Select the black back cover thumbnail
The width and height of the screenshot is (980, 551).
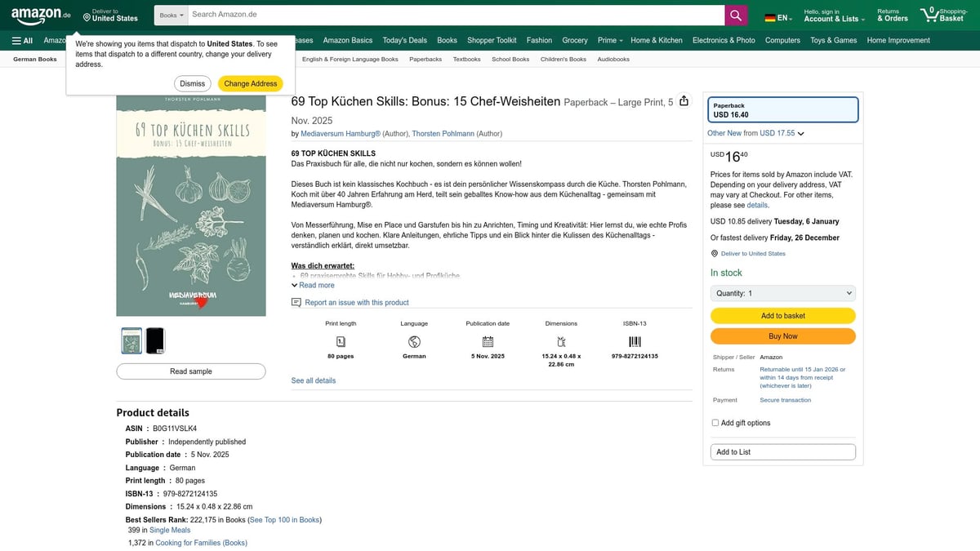[x=155, y=340]
